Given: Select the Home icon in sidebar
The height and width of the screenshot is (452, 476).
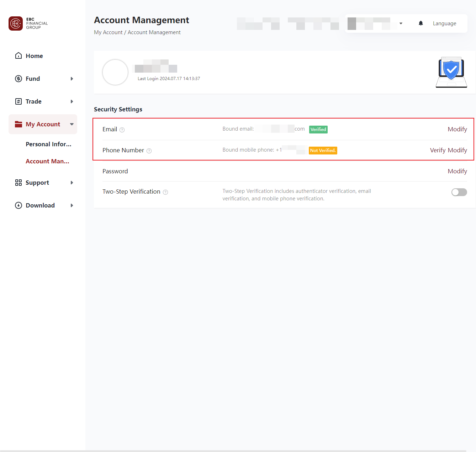Looking at the screenshot, I should coord(18,56).
